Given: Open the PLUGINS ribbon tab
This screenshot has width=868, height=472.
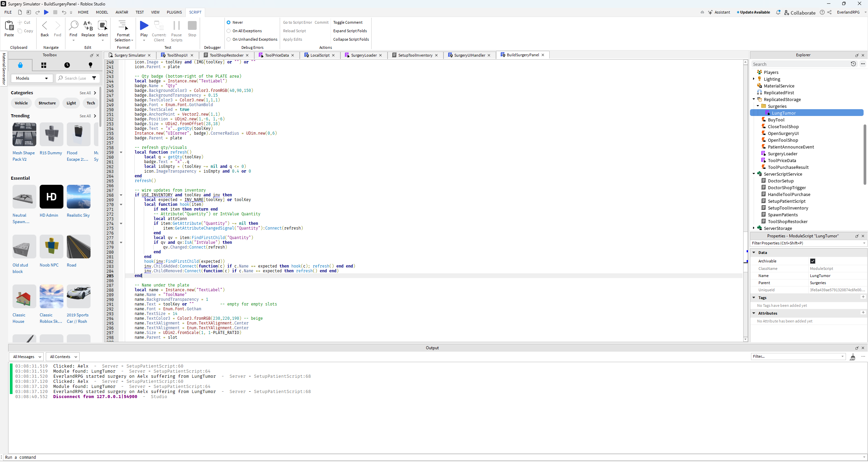Looking at the screenshot, I should [174, 12].
